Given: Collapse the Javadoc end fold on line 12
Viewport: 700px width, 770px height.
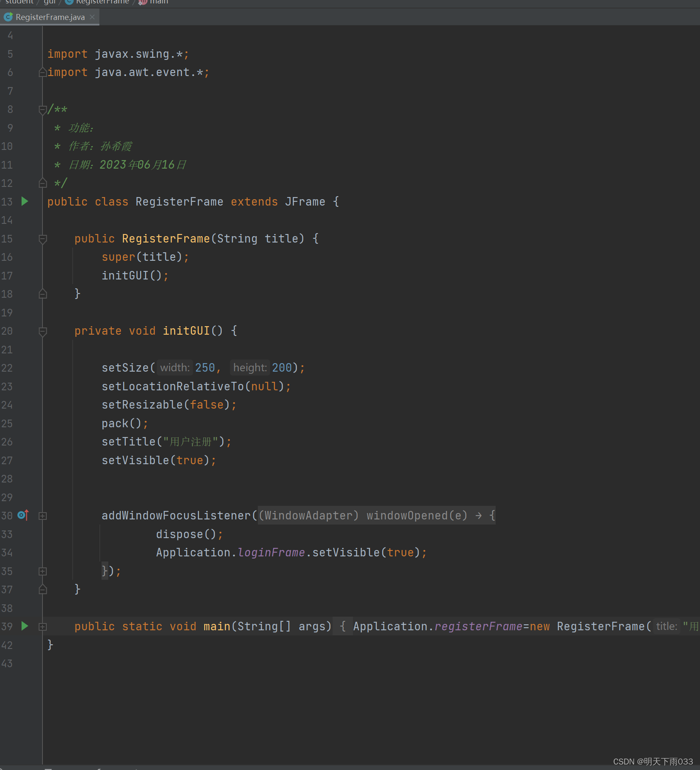Looking at the screenshot, I should pos(42,183).
